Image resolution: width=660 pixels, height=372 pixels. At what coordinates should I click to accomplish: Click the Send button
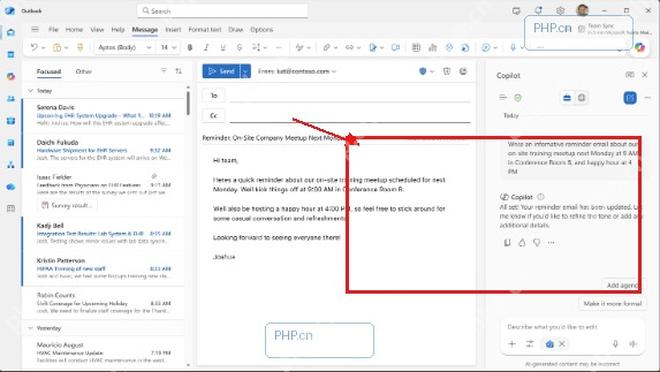click(x=221, y=72)
